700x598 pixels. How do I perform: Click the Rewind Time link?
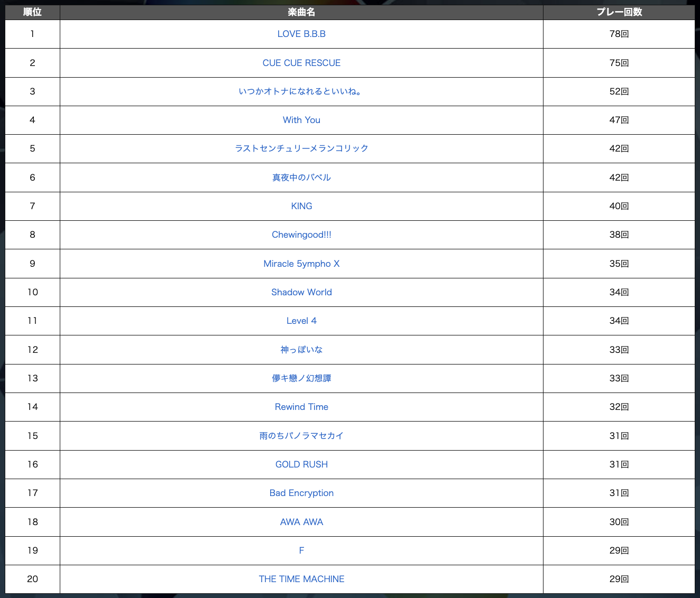(x=301, y=407)
